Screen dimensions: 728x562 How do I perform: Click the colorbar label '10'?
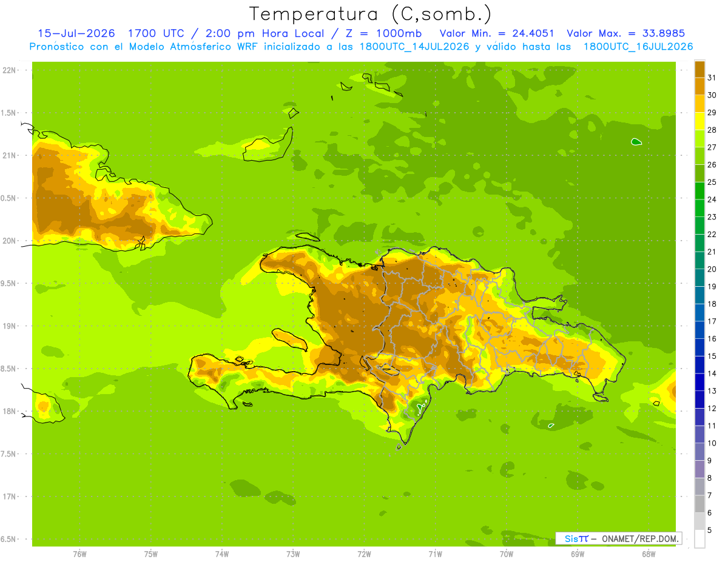(x=712, y=443)
